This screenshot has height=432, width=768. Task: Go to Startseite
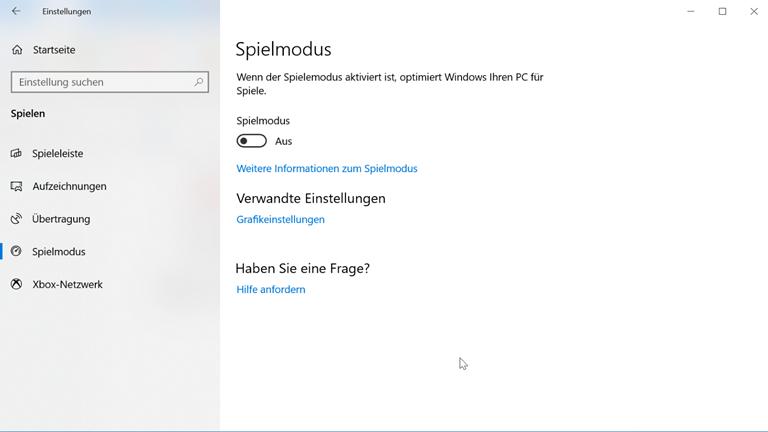(53, 50)
